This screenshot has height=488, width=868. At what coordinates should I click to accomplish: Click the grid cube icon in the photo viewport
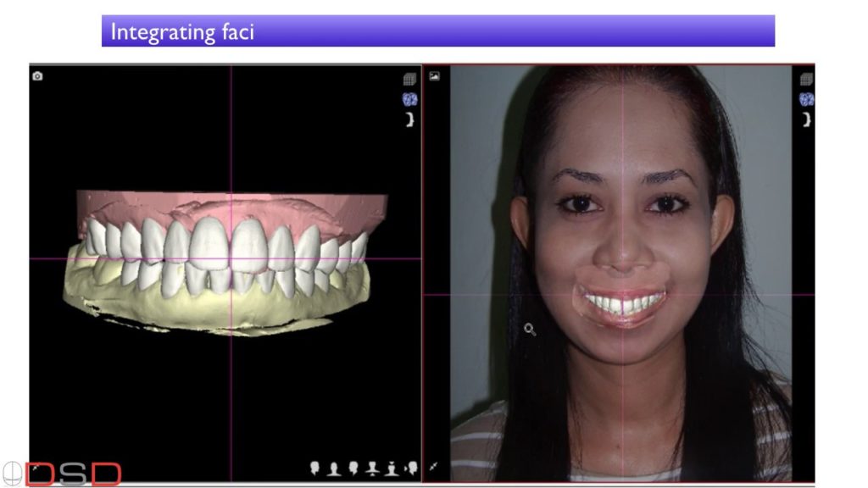806,80
